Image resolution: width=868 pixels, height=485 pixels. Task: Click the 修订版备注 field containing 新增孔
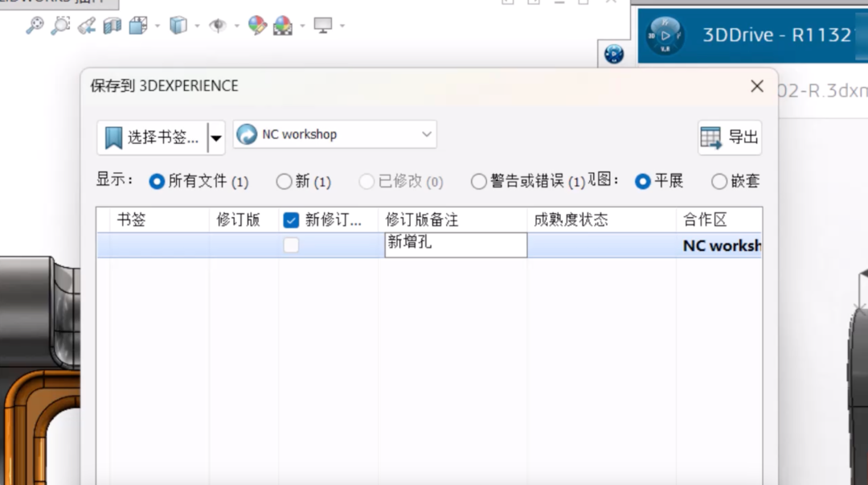pos(456,245)
